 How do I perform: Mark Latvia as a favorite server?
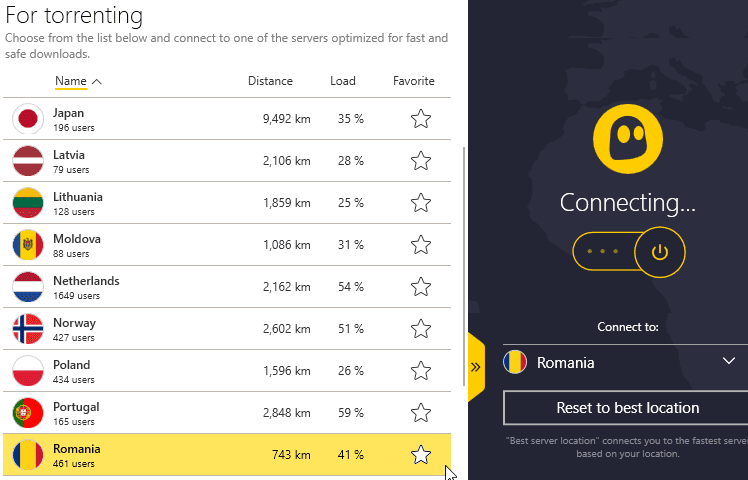(x=421, y=161)
